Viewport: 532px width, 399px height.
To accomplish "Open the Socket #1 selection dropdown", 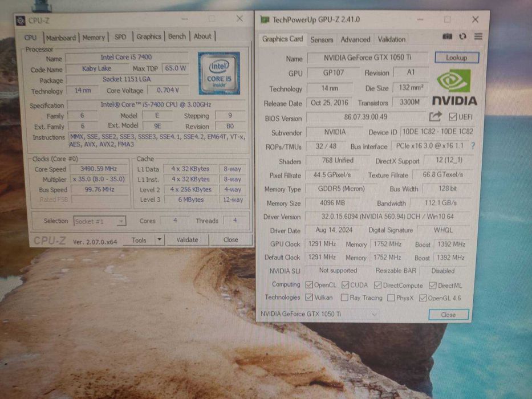I will (x=100, y=221).
